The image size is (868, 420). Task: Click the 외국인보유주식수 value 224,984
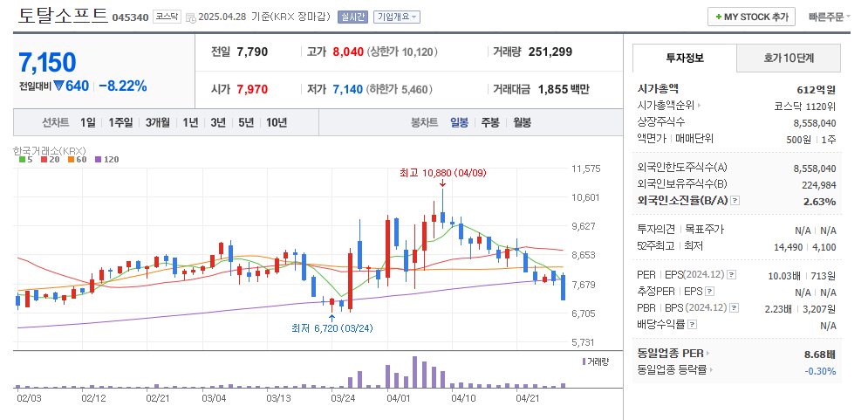click(x=819, y=185)
